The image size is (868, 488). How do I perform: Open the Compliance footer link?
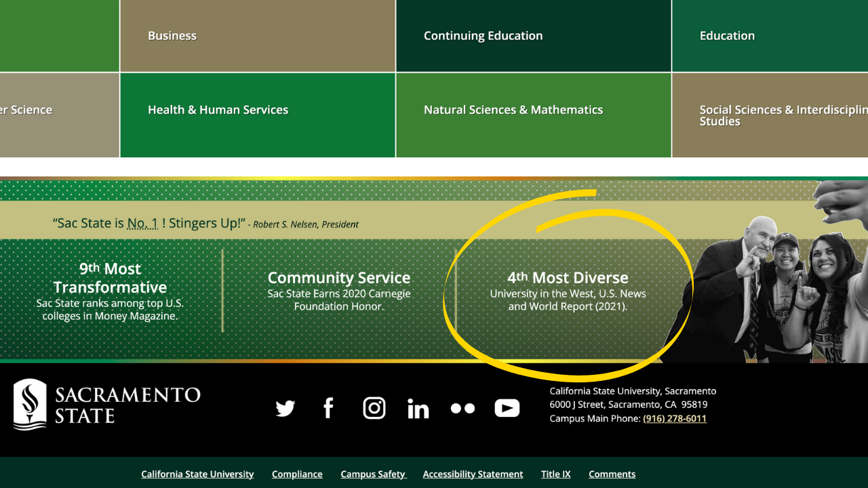tap(297, 474)
